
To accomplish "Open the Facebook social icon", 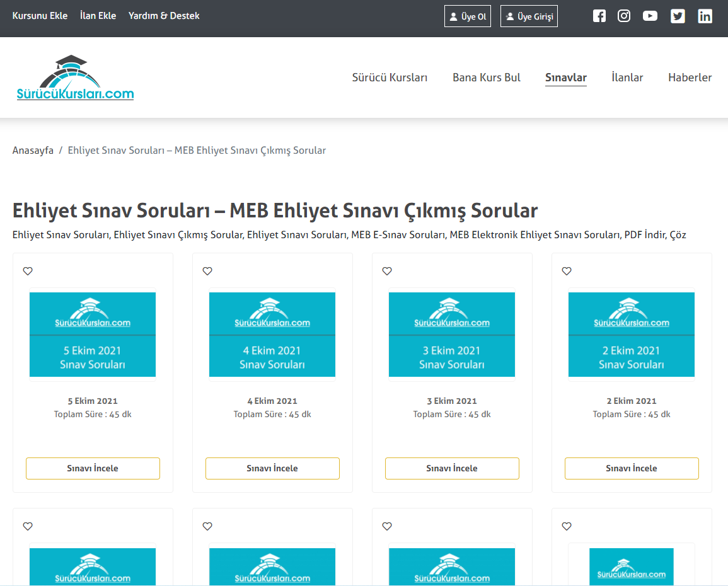I will pyautogui.click(x=599, y=16).
